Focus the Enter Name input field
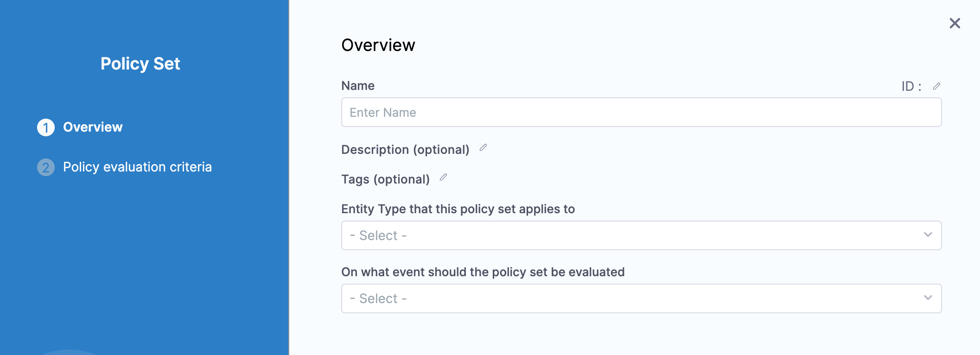The image size is (980, 355). click(x=641, y=112)
